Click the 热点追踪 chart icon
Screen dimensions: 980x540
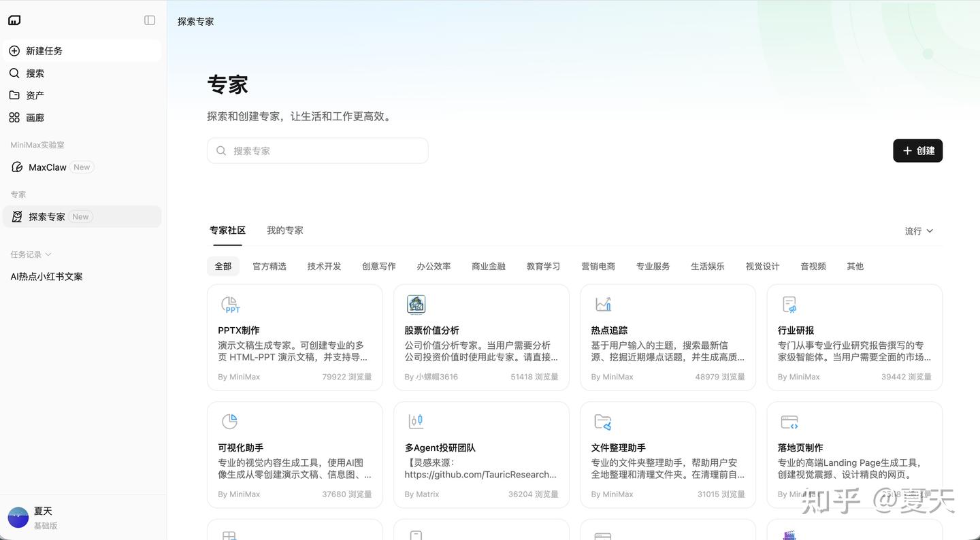[603, 305]
